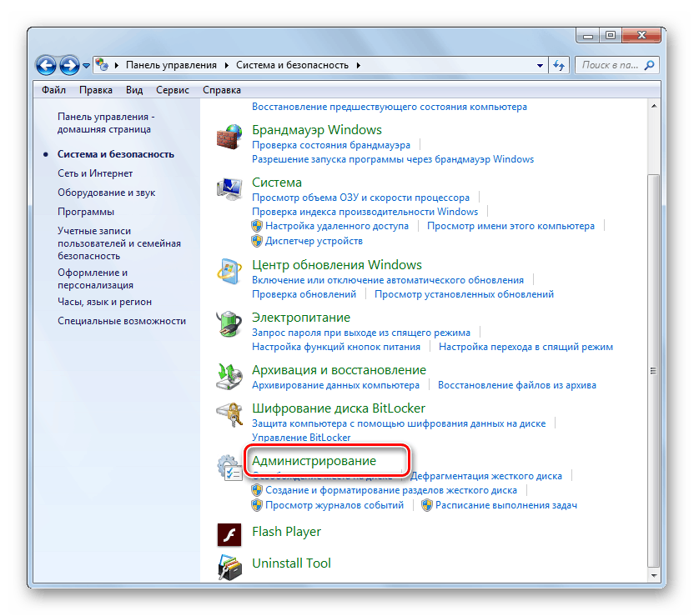Viewport: 694px width, 616px height.
Task: Click the Брандмауэр Windows firewall icon
Action: (229, 135)
